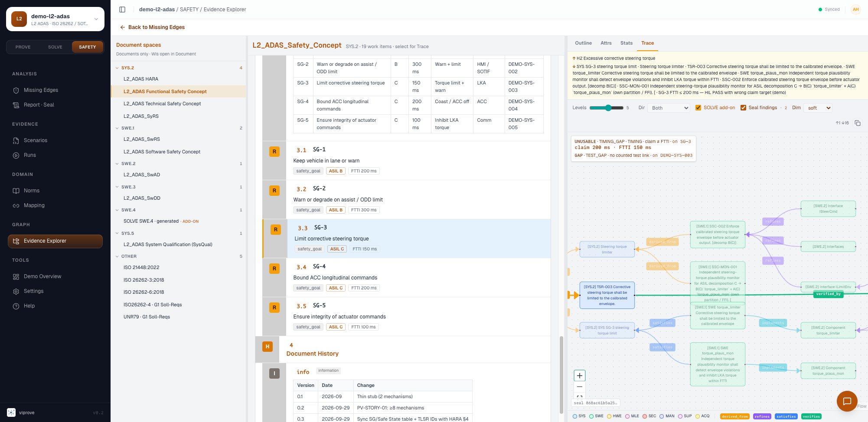This screenshot has width=868, height=422.
Task: Click the refines legend swatch
Action: [762, 416]
